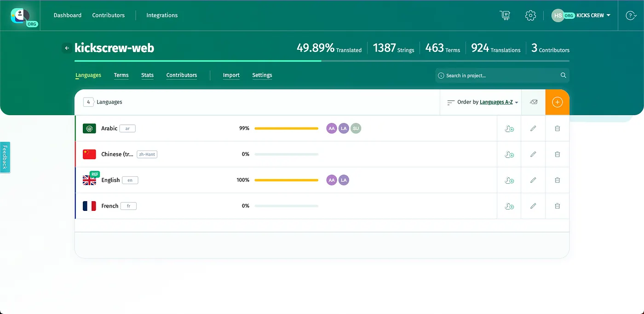Switch to the Import tab
Screen dimensions: 644x314
coord(231,75)
